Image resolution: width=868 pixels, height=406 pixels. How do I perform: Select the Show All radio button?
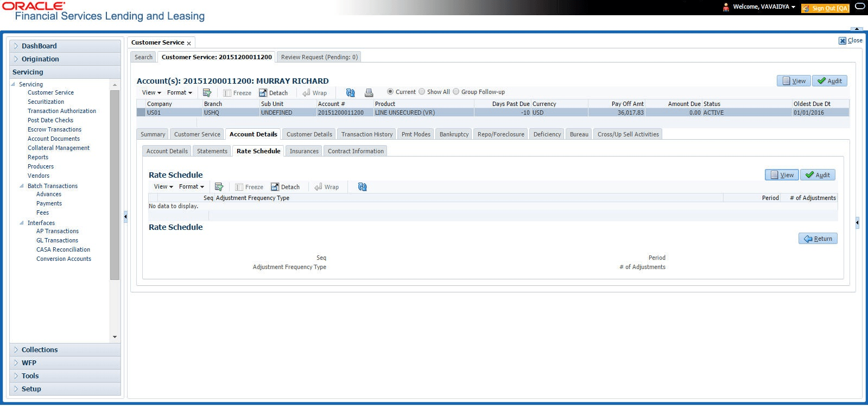[422, 91]
